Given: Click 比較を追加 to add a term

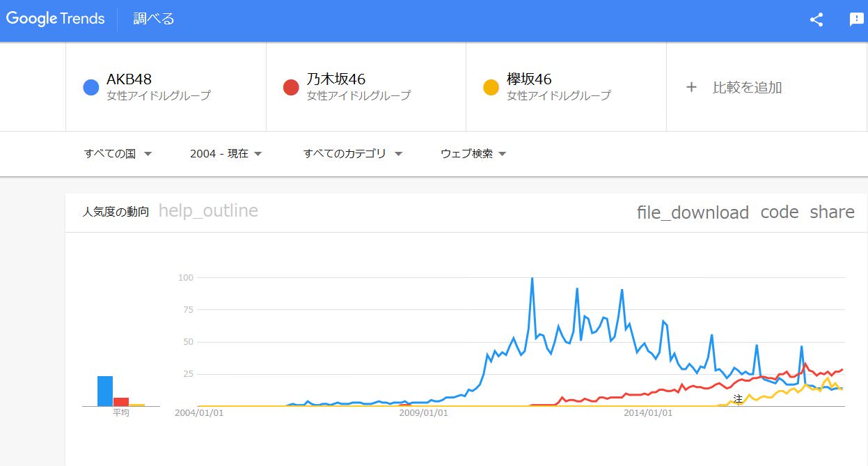Looking at the screenshot, I should click(x=748, y=87).
